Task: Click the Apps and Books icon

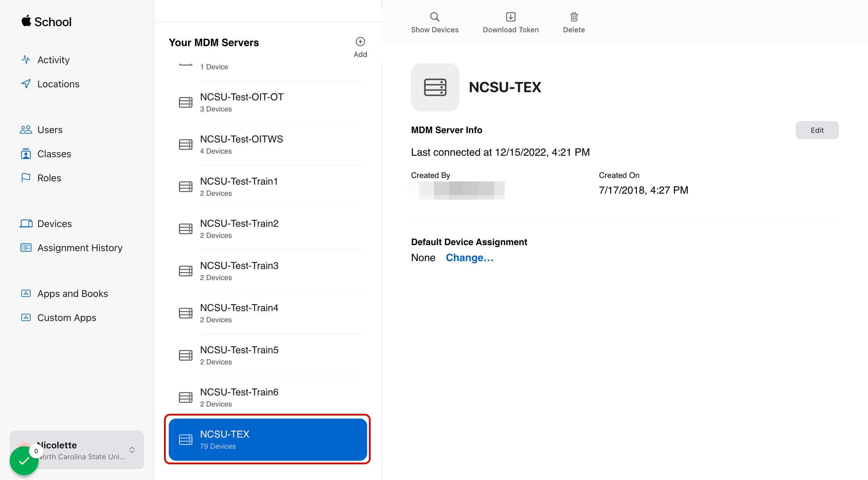Action: tap(26, 294)
